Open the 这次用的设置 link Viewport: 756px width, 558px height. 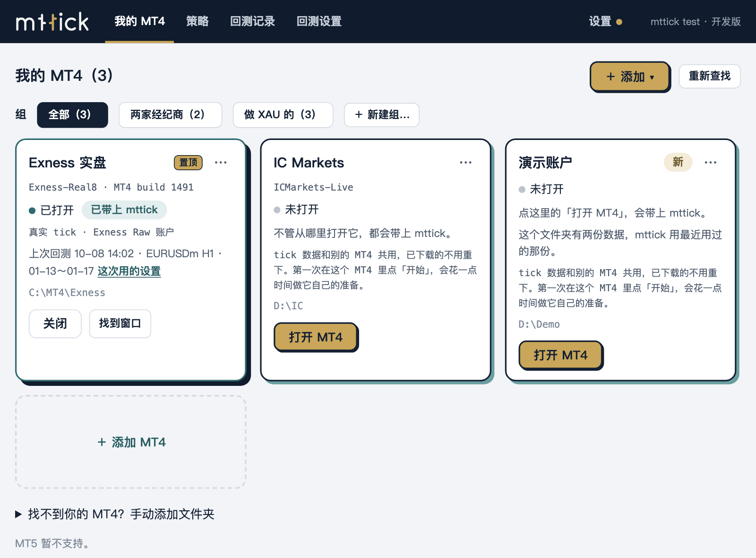tap(129, 271)
